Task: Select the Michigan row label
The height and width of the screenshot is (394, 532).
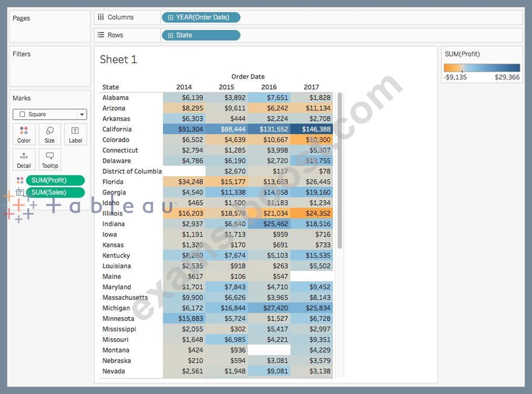Action: point(116,308)
